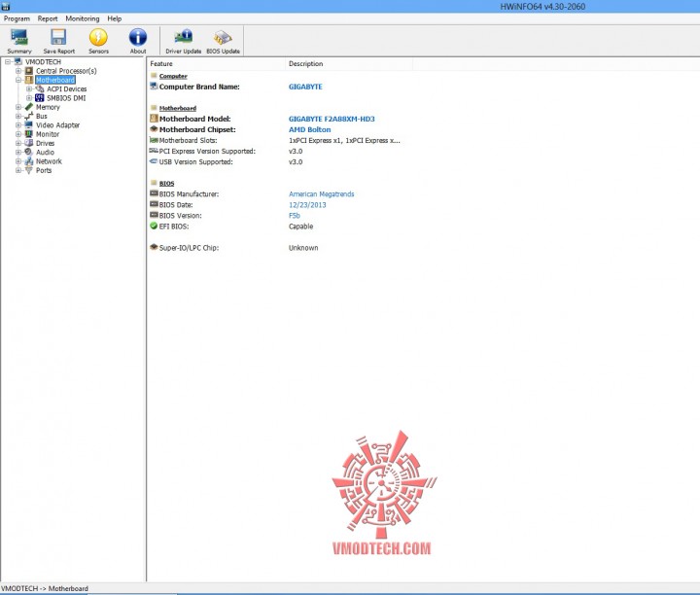
Task: Click the Computer Brand Name row icon
Action: [154, 87]
